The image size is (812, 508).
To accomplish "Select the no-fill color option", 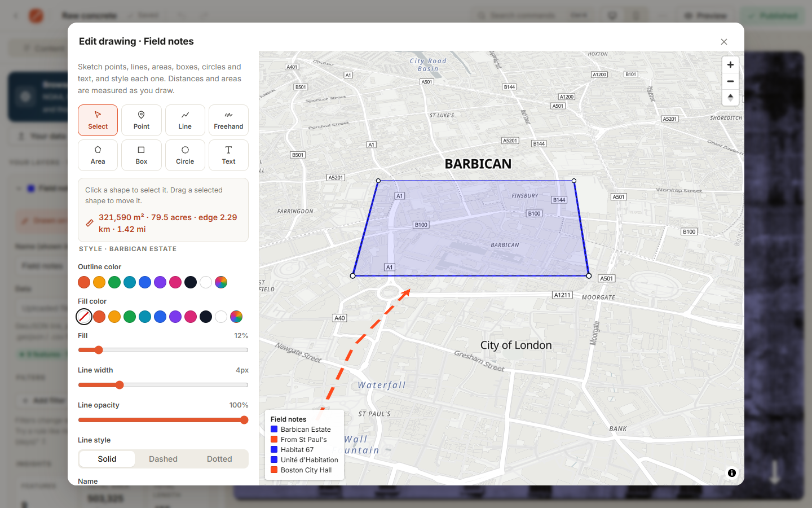I will [x=84, y=317].
